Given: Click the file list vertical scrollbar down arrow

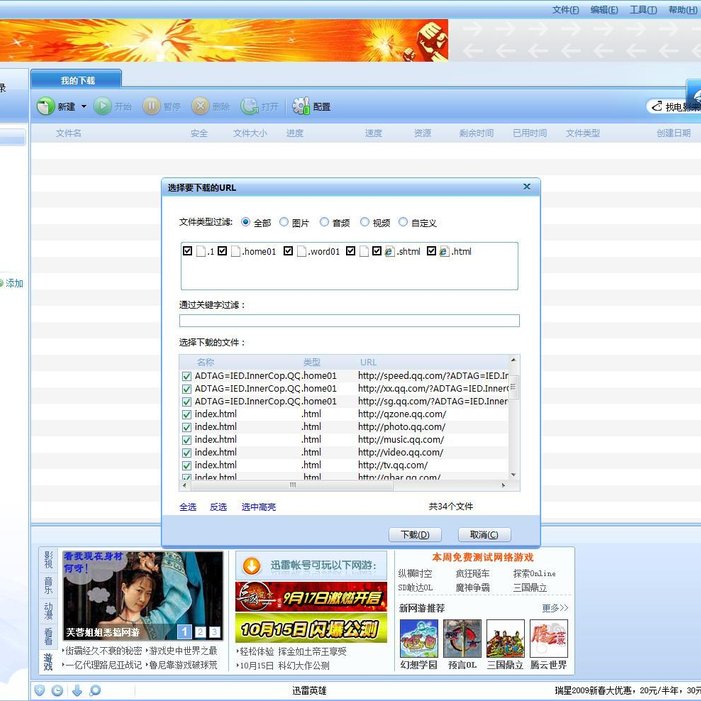Looking at the screenshot, I should 513,474.
